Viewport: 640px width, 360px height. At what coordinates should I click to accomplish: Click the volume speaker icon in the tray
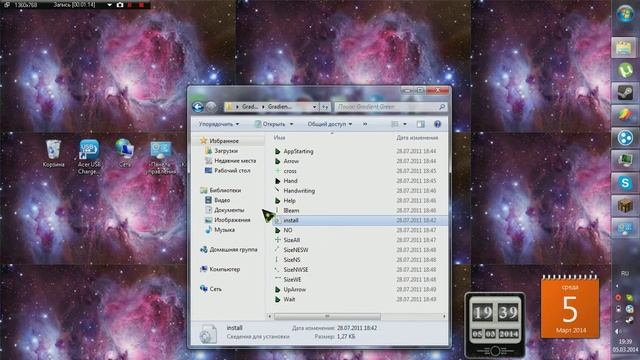pyautogui.click(x=618, y=331)
